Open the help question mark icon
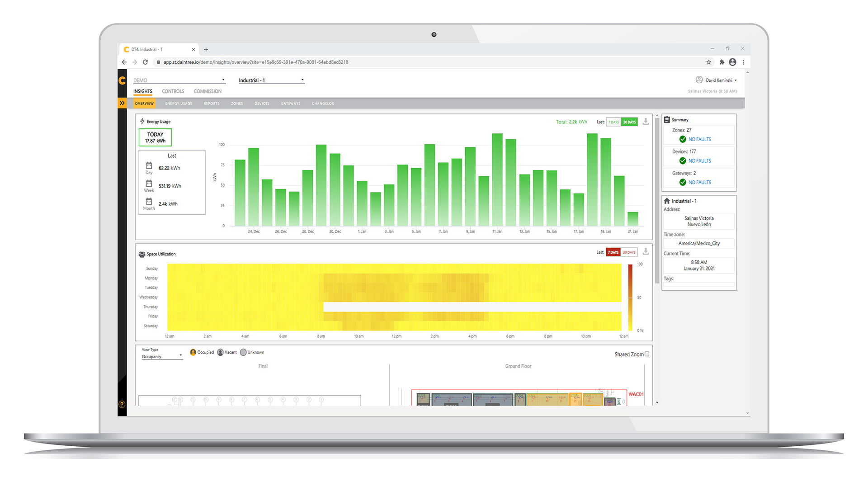The width and height of the screenshot is (868, 482). [x=122, y=405]
